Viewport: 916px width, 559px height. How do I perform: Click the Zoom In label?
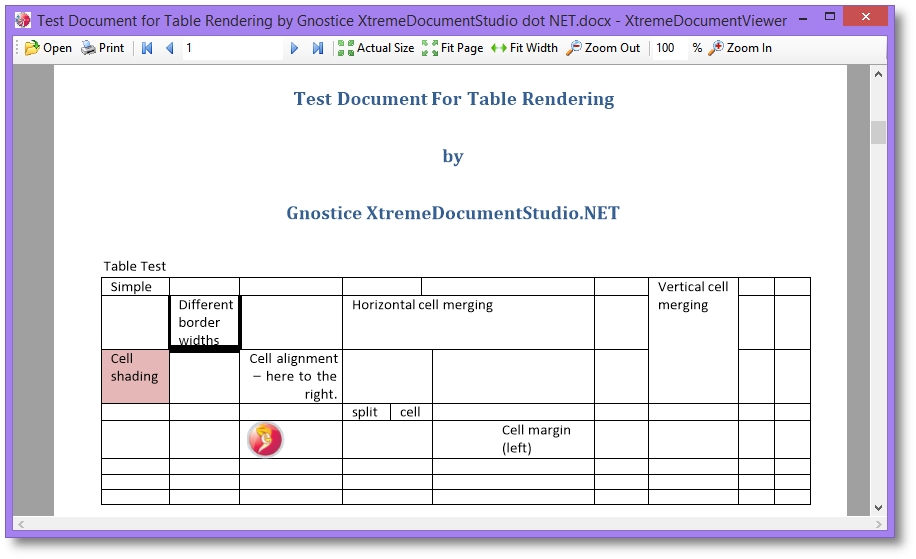coord(749,48)
